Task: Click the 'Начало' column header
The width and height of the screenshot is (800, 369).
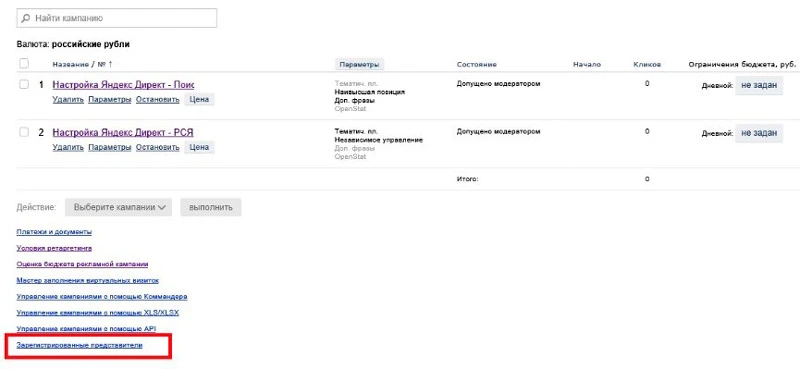Action: [x=587, y=64]
